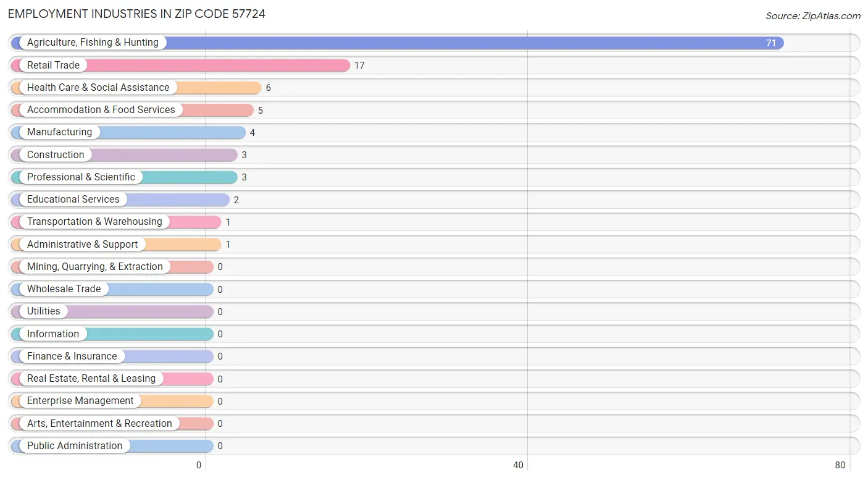Click the value 6 beside Health Care

269,88
